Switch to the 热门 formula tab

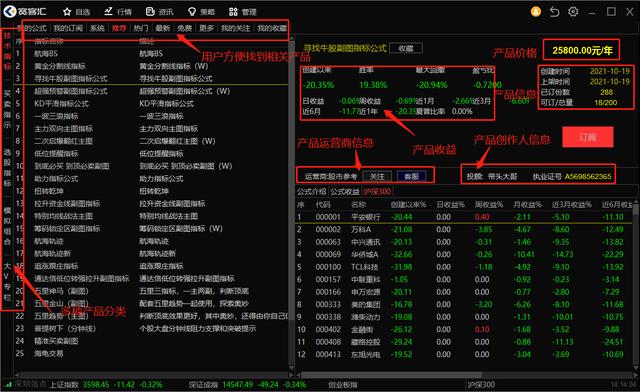141,28
